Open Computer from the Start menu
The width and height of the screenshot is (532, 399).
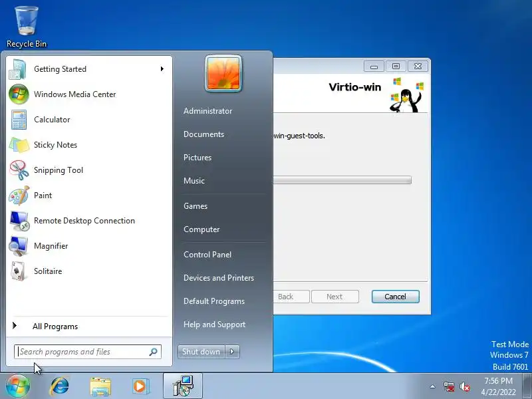pyautogui.click(x=201, y=229)
